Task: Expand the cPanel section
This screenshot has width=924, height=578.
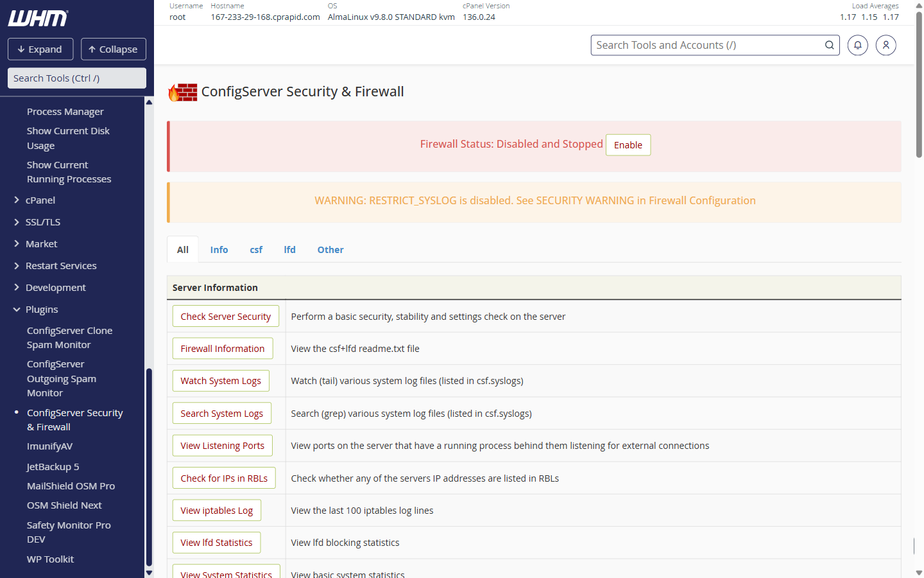Action: [40, 200]
